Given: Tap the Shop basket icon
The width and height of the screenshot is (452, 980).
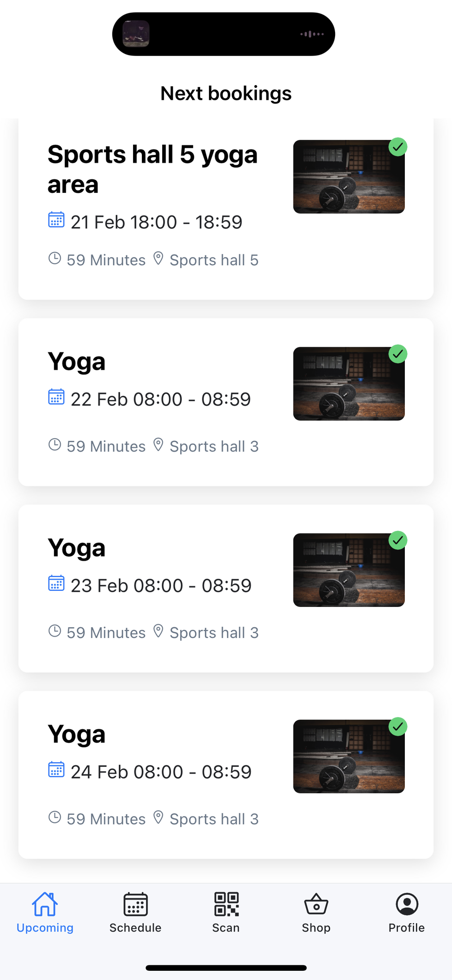Looking at the screenshot, I should point(316,904).
